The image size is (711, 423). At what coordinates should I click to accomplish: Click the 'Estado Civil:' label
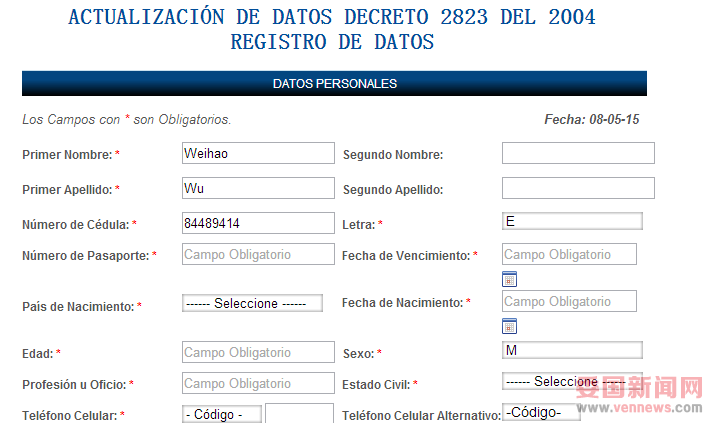point(376,384)
